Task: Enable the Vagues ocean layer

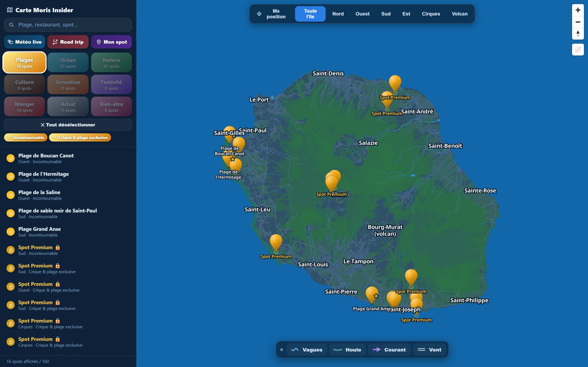Action: [307, 349]
